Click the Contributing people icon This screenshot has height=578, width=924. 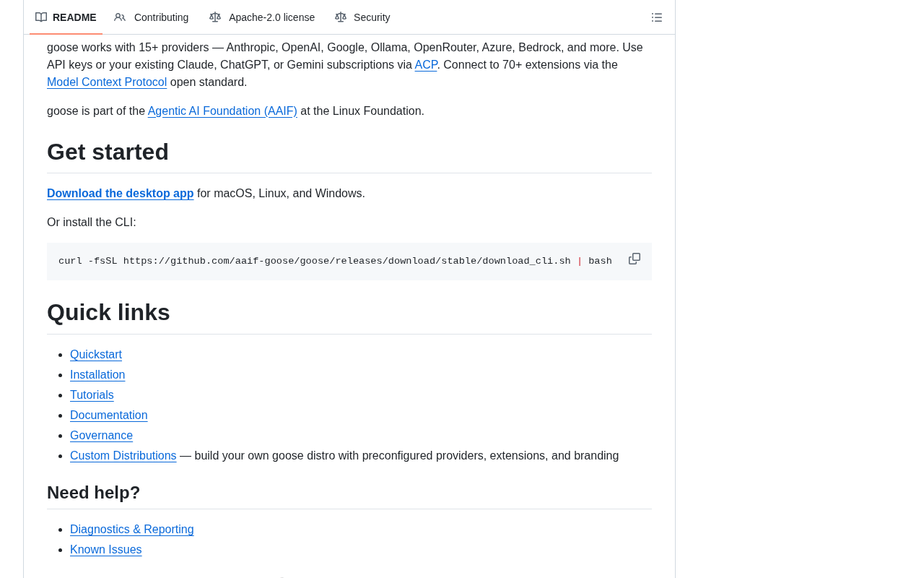click(120, 17)
